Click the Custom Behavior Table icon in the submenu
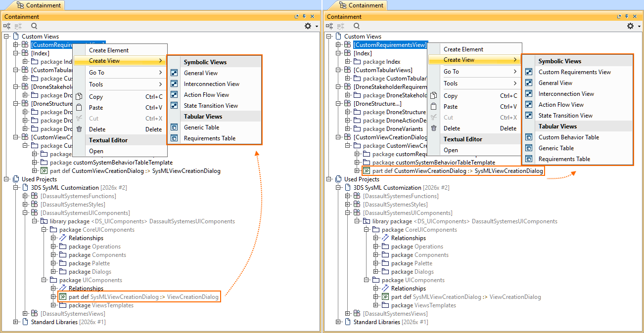 (x=529, y=137)
